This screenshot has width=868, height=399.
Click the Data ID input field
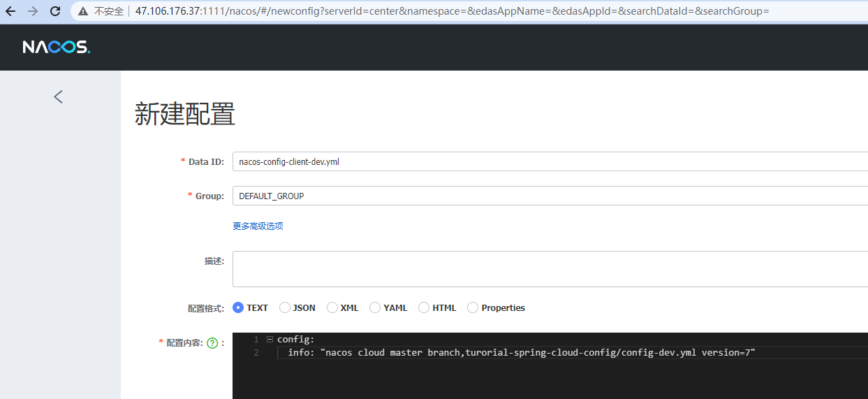tap(550, 161)
